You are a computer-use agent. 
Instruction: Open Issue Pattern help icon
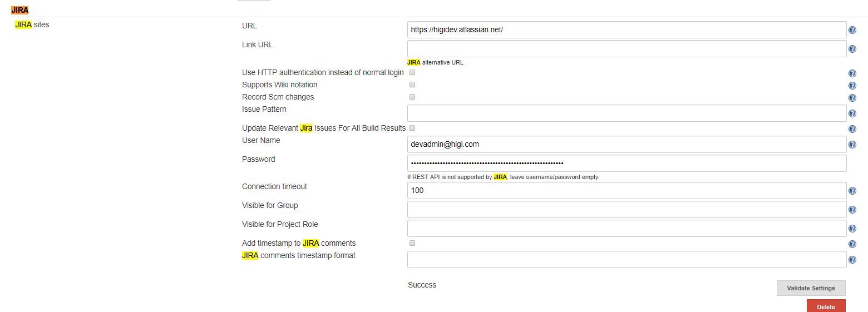click(852, 114)
